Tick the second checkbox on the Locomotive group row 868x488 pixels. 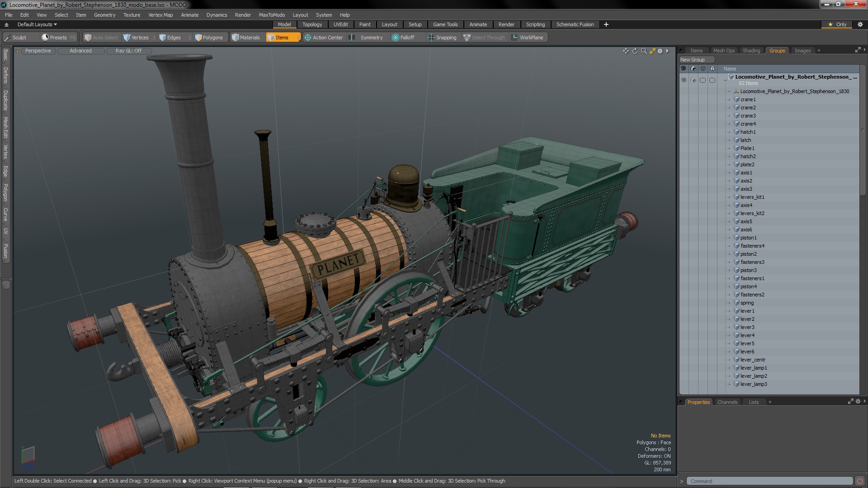tap(712, 80)
